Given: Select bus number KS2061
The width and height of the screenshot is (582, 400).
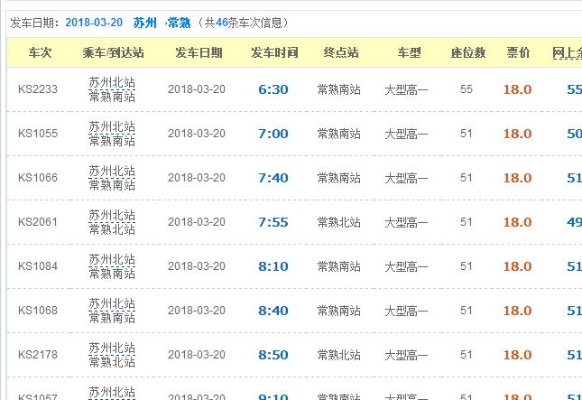Looking at the screenshot, I should [38, 222].
